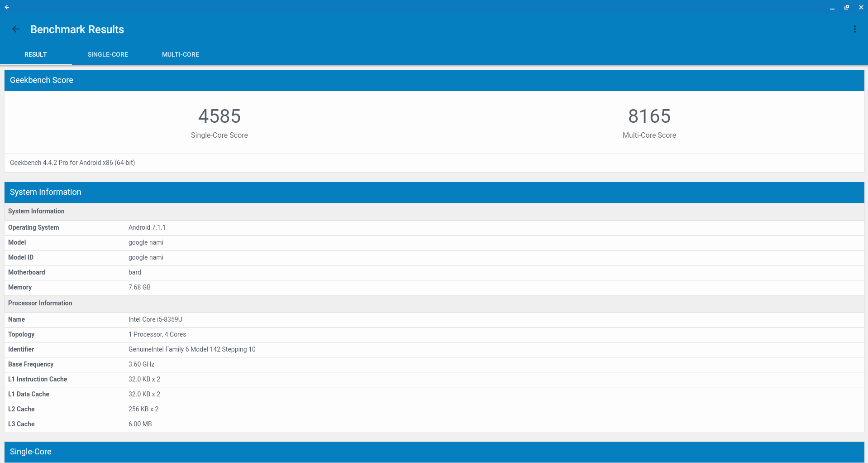Click the window back arrow in title bar
This screenshot has width=868, height=463.
(x=7, y=7)
